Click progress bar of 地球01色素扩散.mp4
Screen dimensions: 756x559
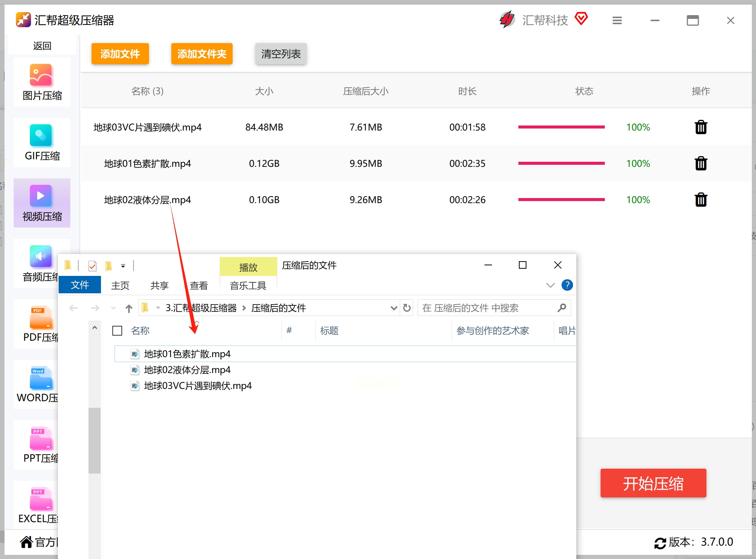pos(561,163)
